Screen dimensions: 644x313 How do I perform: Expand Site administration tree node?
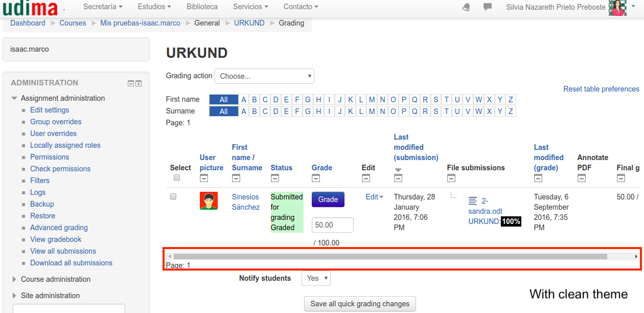[x=14, y=296]
